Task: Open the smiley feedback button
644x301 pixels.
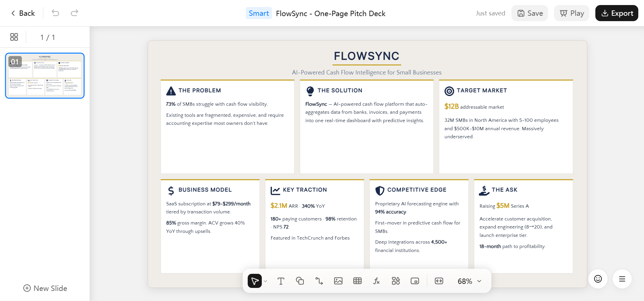Action: [598, 279]
